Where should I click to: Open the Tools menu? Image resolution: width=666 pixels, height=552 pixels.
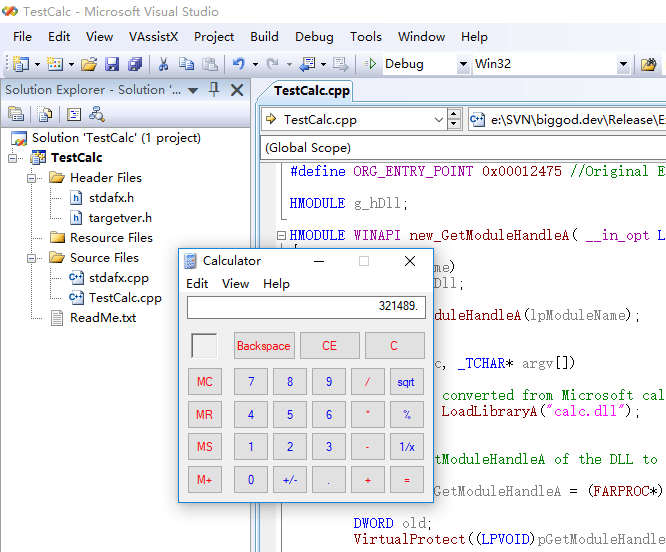point(366,37)
